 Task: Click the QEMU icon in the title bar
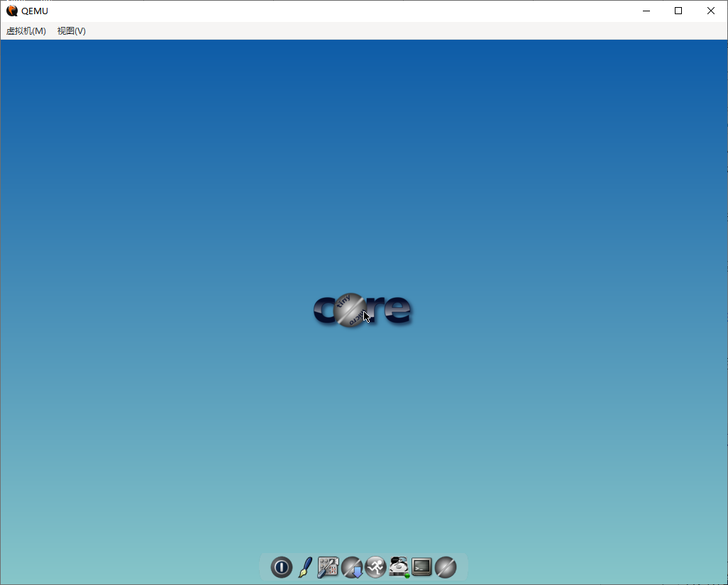12,11
